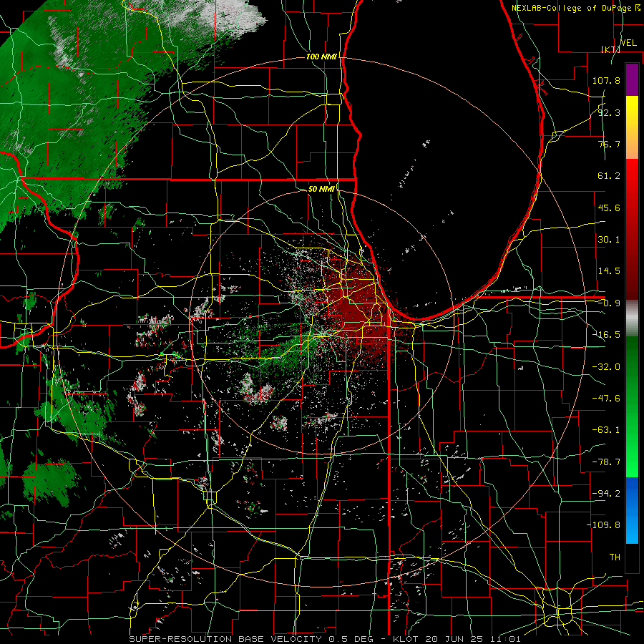Image resolution: width=644 pixels, height=644 pixels.
Task: Click the -109.8 legend value
Action: click(603, 525)
